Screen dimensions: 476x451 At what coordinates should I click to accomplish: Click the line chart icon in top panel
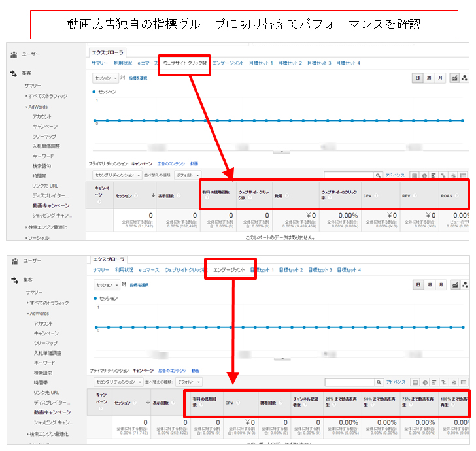point(454,78)
